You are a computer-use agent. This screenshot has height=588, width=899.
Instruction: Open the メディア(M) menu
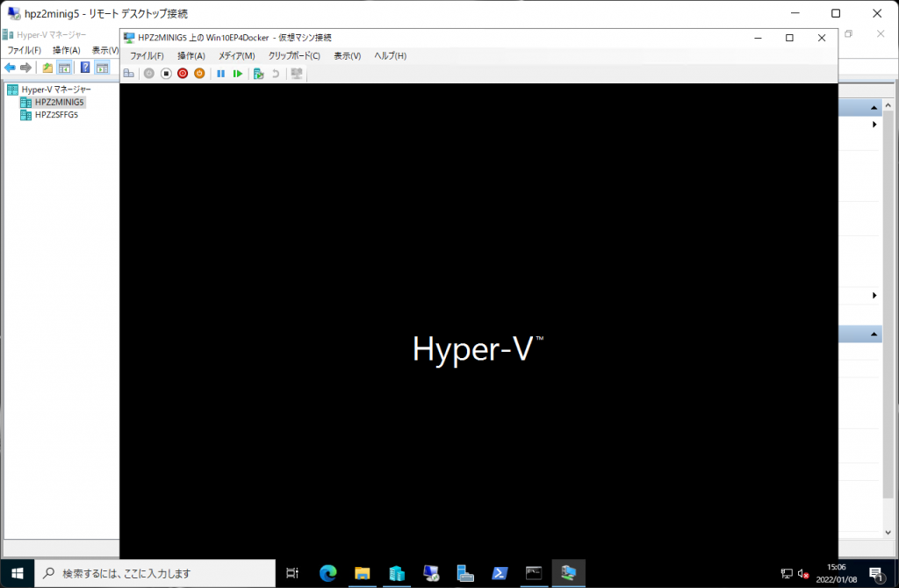click(236, 55)
